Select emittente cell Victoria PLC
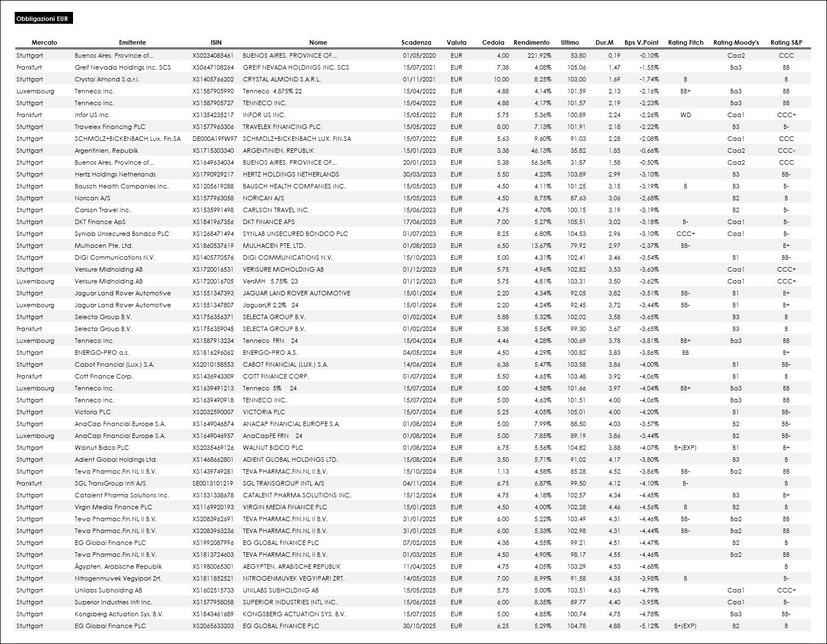The height and width of the screenshot is (644, 827). point(93,412)
